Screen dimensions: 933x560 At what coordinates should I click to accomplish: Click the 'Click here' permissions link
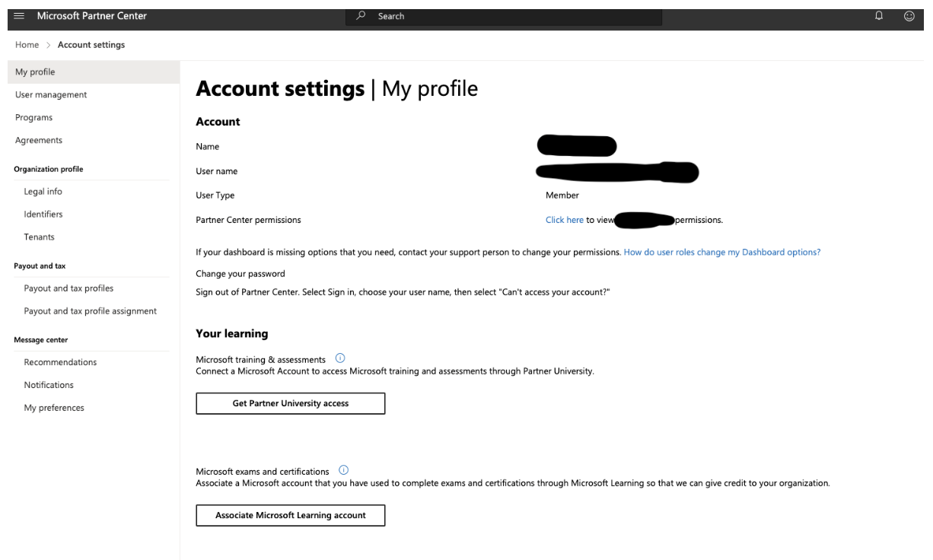[565, 220]
